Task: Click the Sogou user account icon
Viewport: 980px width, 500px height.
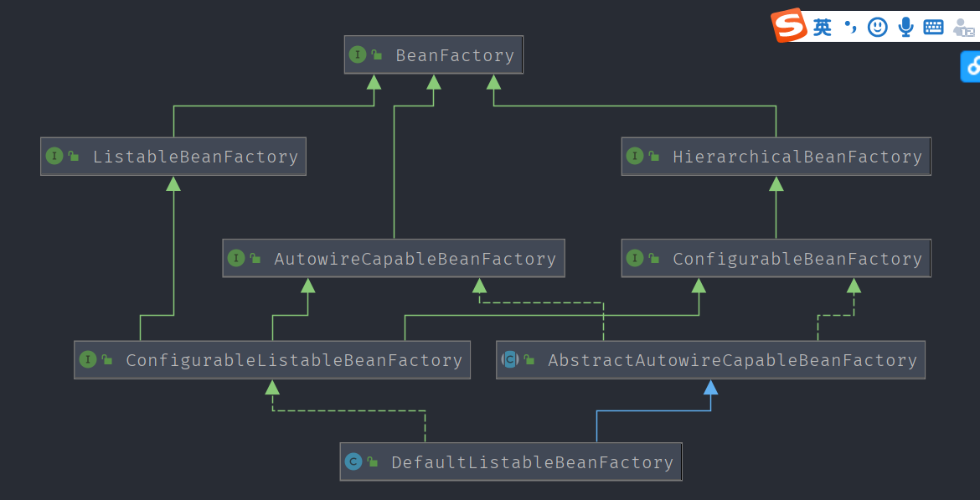Action: pyautogui.click(x=963, y=28)
